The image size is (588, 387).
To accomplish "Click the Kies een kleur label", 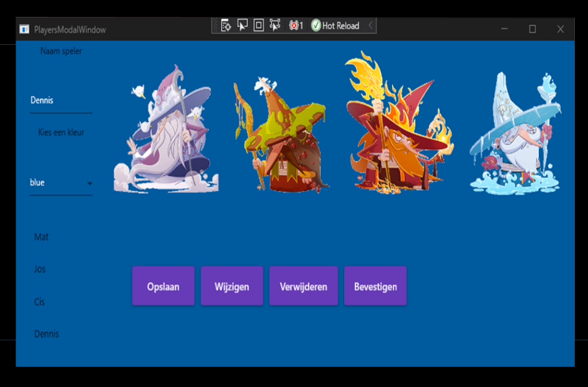I will coord(61,133).
